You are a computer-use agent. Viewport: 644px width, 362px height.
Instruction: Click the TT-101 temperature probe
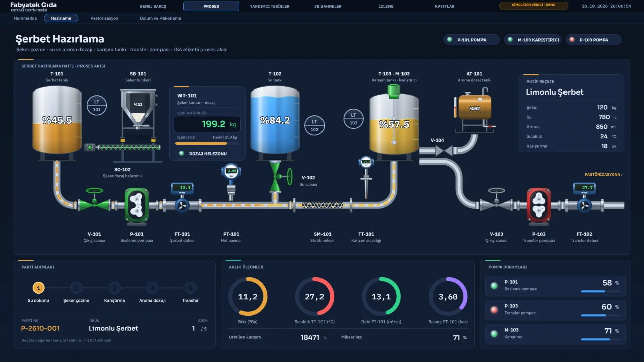pos(366,176)
